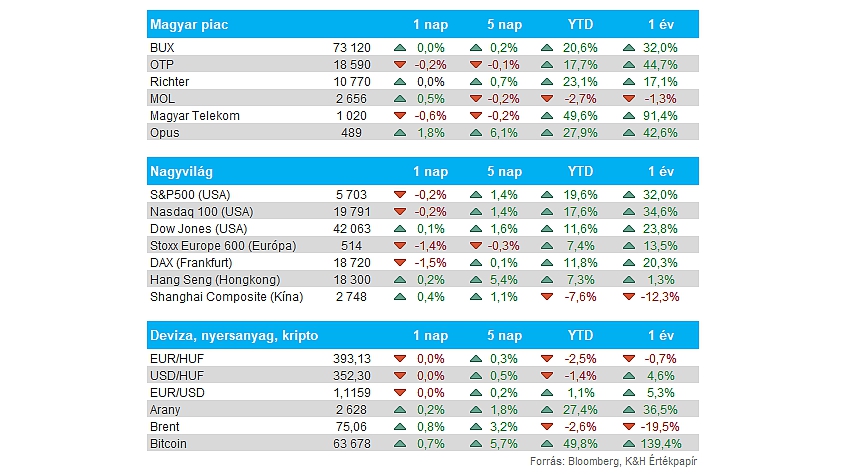Image resolution: width=850 pixels, height=474 pixels.
Task: Select the Nasdaq 100 (USA) row label
Action: point(199,211)
